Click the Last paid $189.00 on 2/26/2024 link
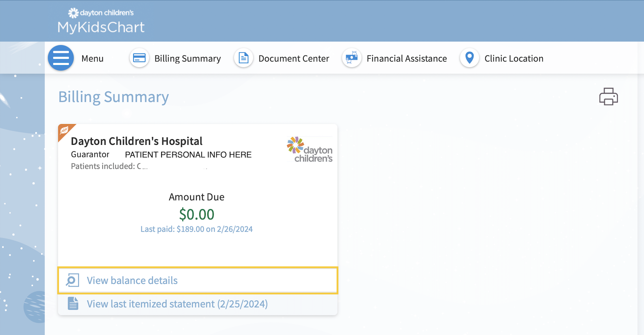The image size is (644, 335). coord(196,229)
